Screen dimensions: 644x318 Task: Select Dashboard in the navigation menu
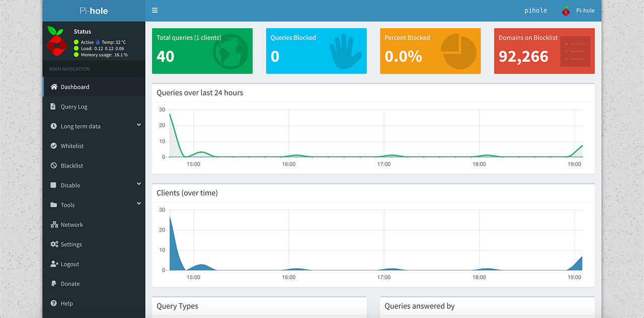point(75,87)
